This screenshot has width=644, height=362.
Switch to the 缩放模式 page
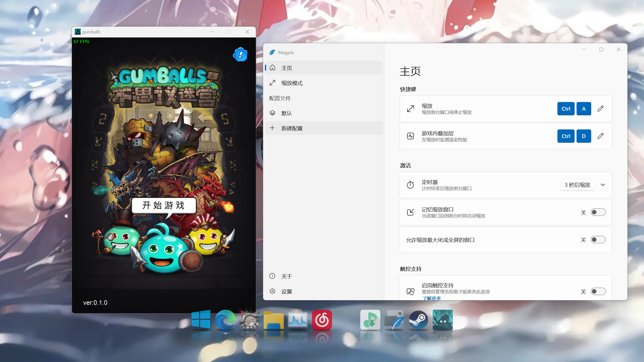pos(324,83)
